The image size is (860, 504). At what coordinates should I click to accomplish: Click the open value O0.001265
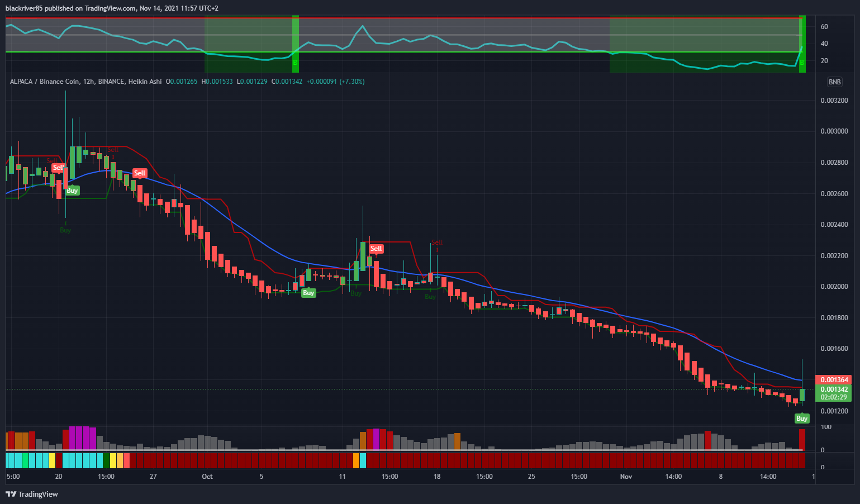click(x=182, y=82)
